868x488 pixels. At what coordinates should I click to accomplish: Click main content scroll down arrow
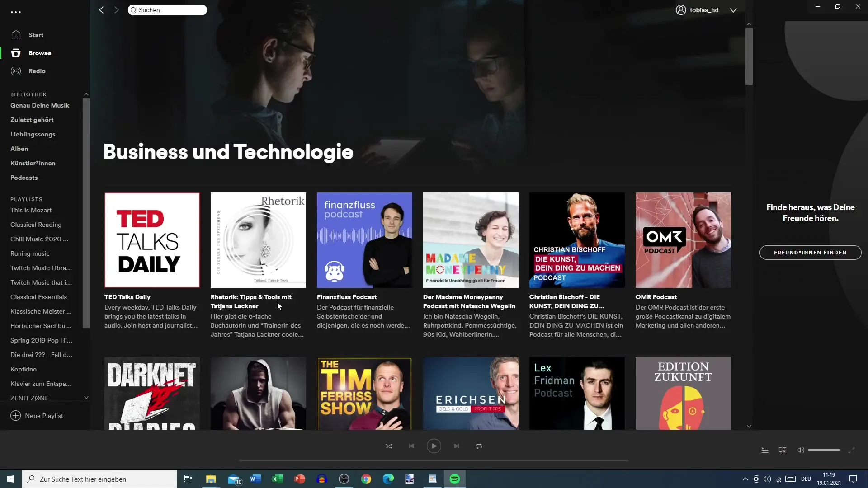tap(749, 426)
